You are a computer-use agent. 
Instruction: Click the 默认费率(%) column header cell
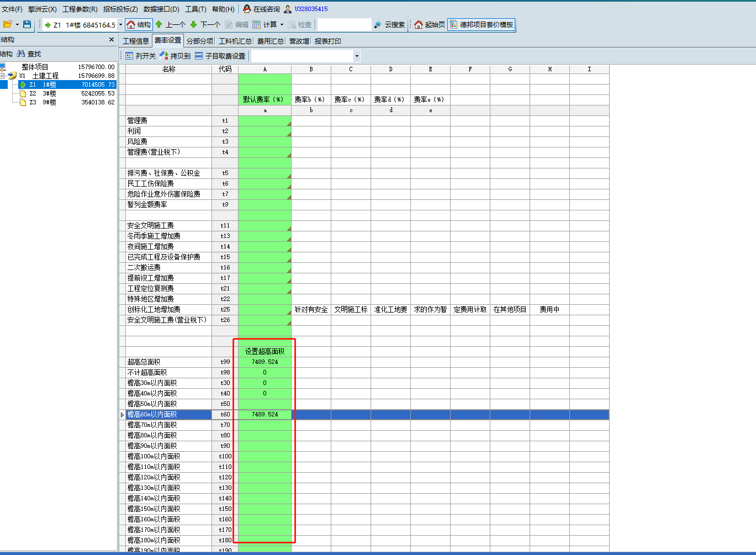(265, 99)
